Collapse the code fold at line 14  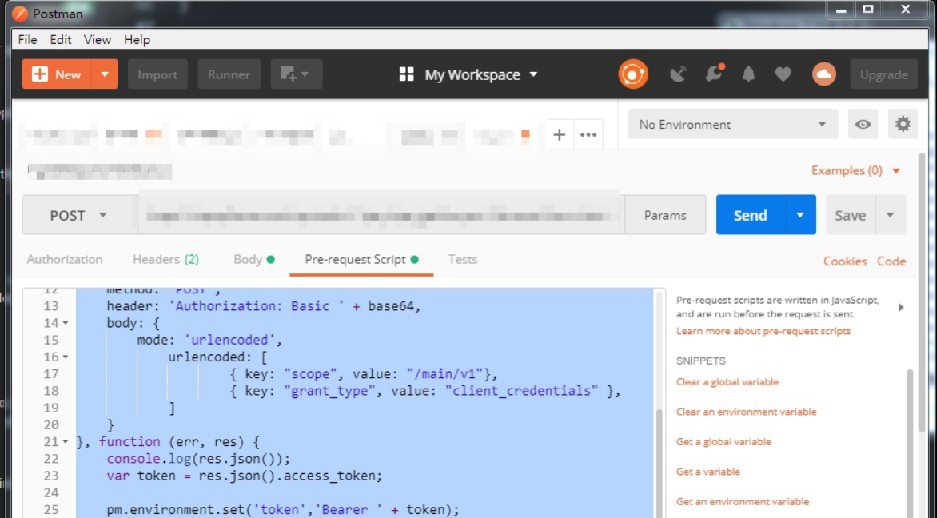coord(66,324)
